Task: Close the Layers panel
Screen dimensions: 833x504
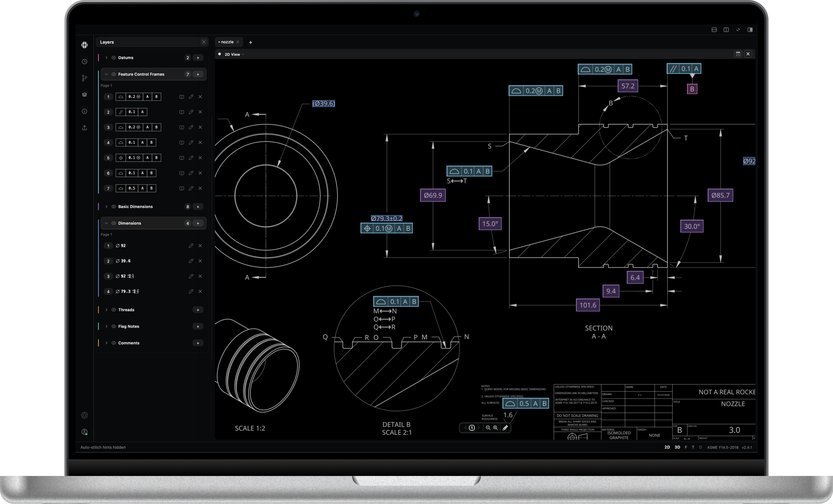Action: [203, 42]
